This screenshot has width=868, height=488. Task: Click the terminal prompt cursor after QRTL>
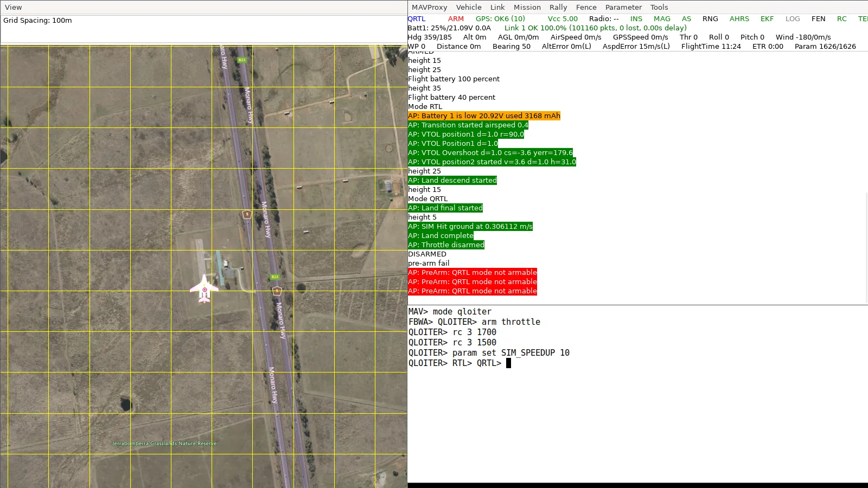pos(508,363)
